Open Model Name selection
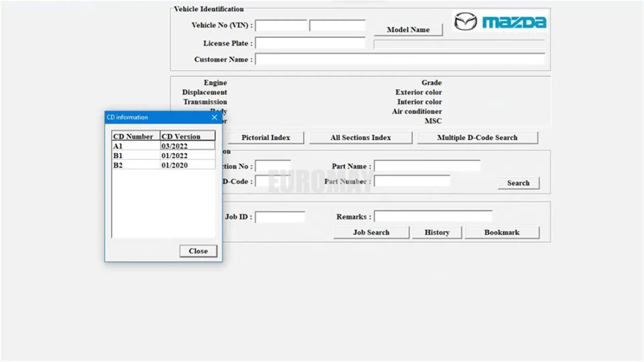This screenshot has height=362, width=644. pos(408,30)
